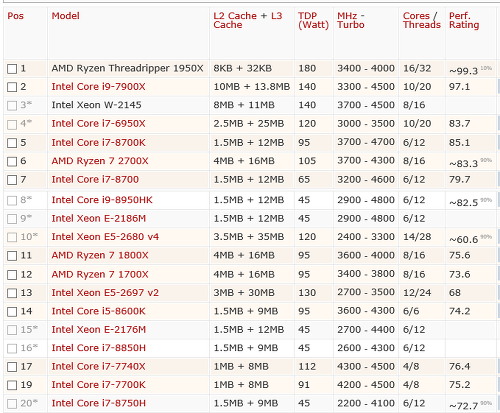Toggle greyed checkbox for position 3 Xeon W-2145

pyautogui.click(x=12, y=106)
